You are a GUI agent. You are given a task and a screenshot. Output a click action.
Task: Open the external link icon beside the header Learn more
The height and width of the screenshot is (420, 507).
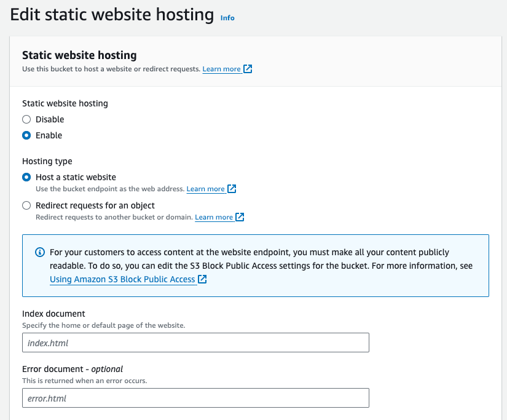(x=248, y=69)
